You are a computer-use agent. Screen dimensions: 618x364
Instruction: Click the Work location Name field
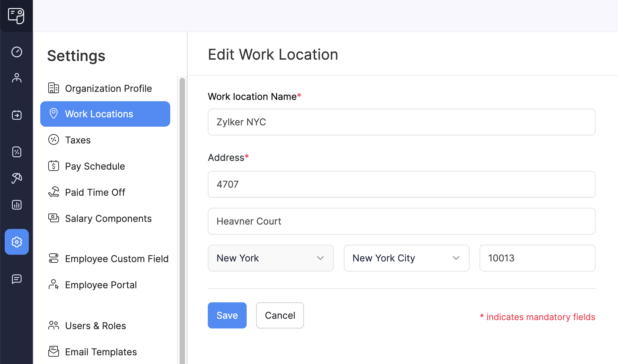pos(401,122)
